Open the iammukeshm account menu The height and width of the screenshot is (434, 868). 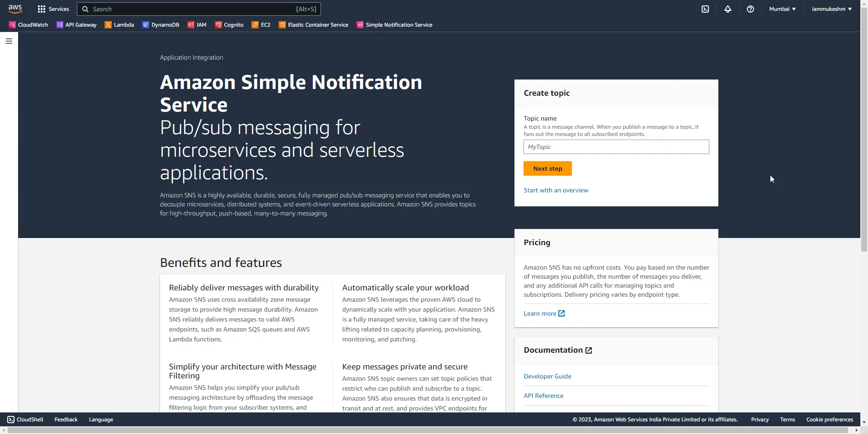(831, 9)
